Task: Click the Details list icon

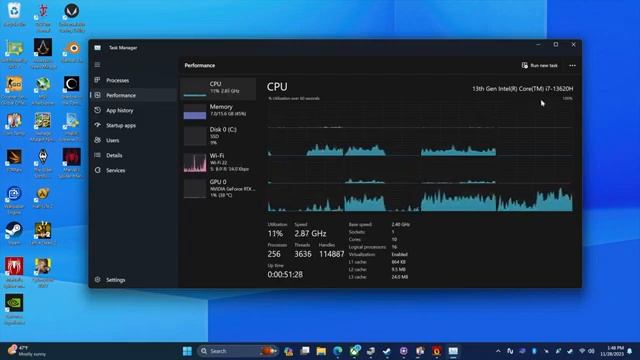Action: click(x=98, y=155)
